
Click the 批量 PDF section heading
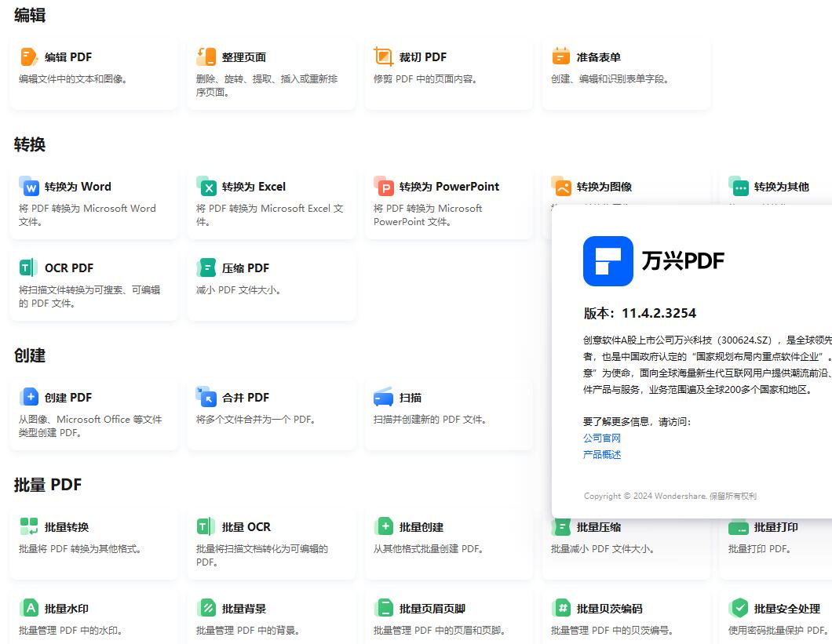[x=48, y=485]
